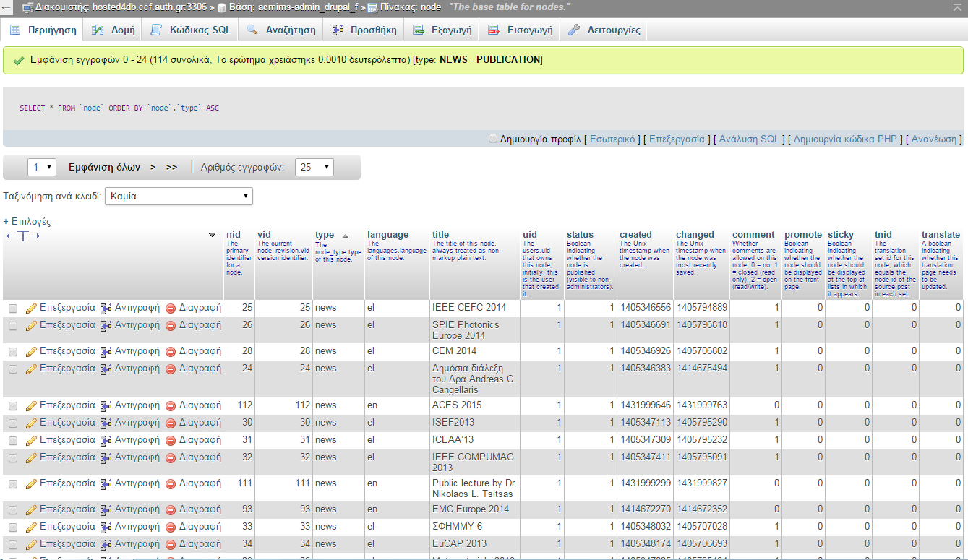968x560 pixels.
Task: Click the pencil edit icon for IEEE CEFC 2014 row
Action: click(31, 309)
